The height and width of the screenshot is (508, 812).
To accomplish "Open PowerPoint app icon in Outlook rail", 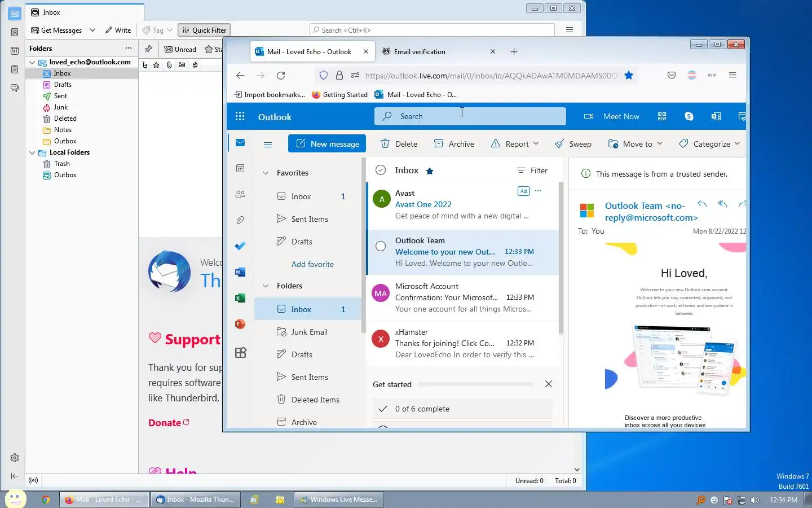I will pyautogui.click(x=240, y=324).
